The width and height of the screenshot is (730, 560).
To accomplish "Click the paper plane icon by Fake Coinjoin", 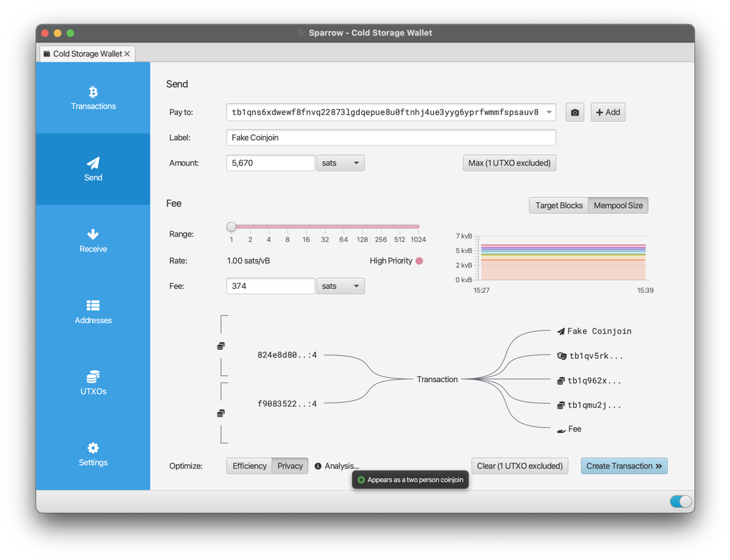I will coord(561,331).
